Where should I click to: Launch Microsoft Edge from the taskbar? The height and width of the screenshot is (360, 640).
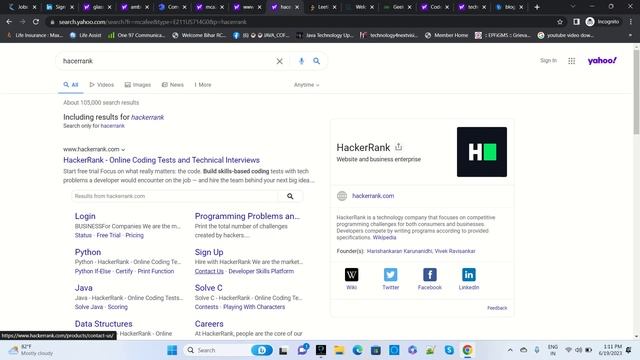358,350
